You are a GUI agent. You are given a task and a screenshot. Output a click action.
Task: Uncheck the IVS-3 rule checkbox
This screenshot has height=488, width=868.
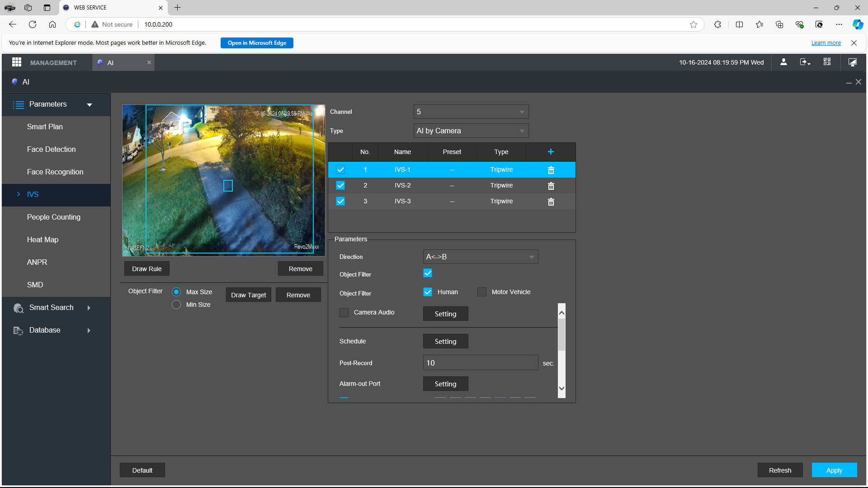(x=340, y=202)
